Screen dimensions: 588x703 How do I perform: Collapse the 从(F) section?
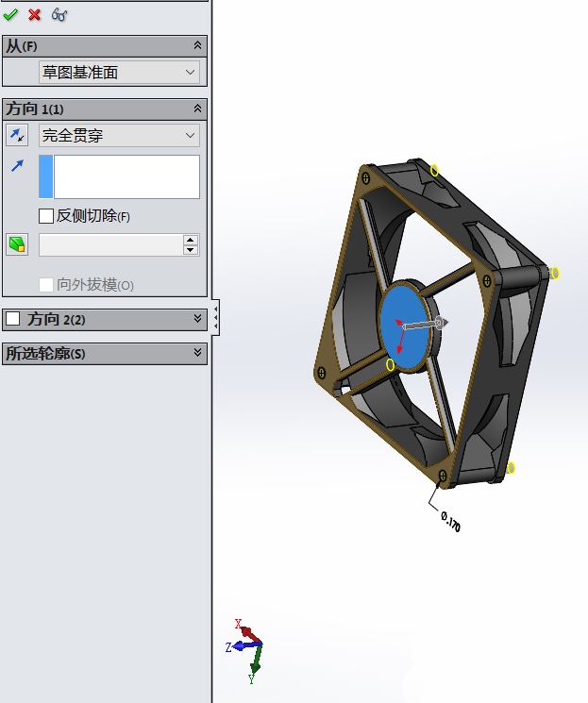197,45
